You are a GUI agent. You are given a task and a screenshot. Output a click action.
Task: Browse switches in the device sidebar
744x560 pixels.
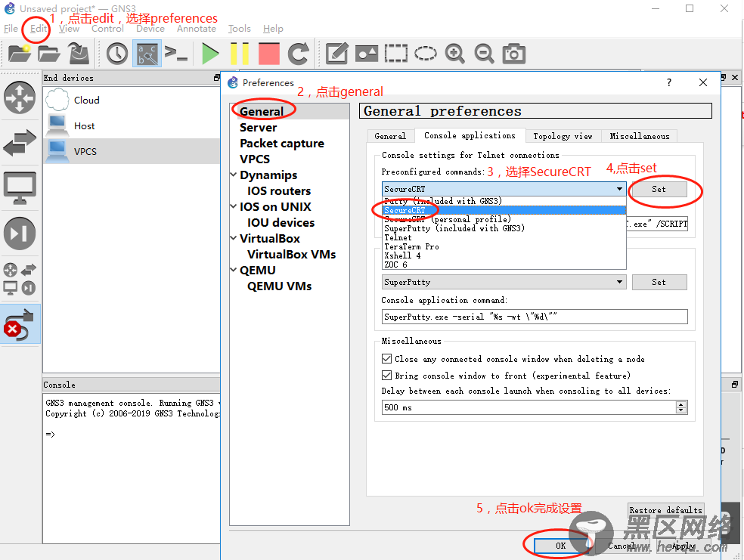coord(20,142)
